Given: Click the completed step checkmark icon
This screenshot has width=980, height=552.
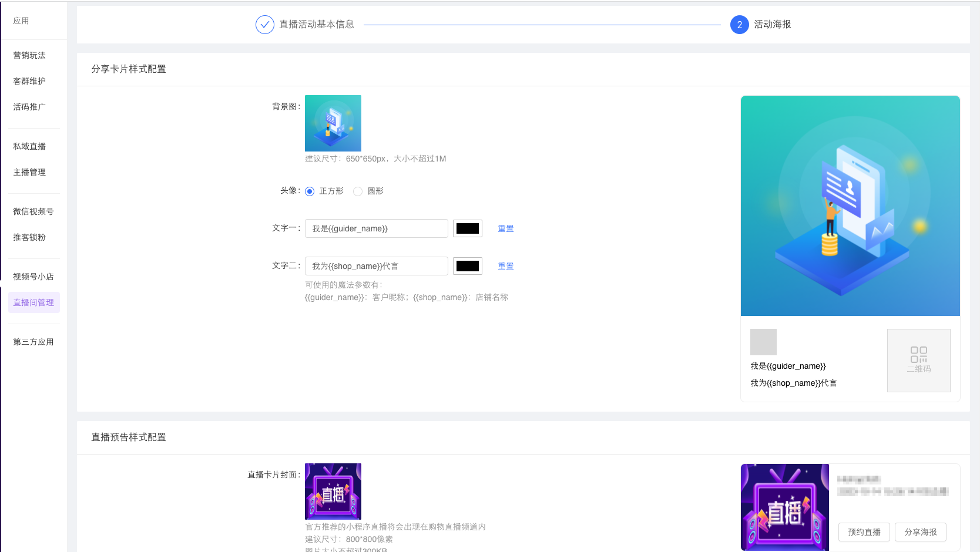Looking at the screenshot, I should [x=265, y=25].
